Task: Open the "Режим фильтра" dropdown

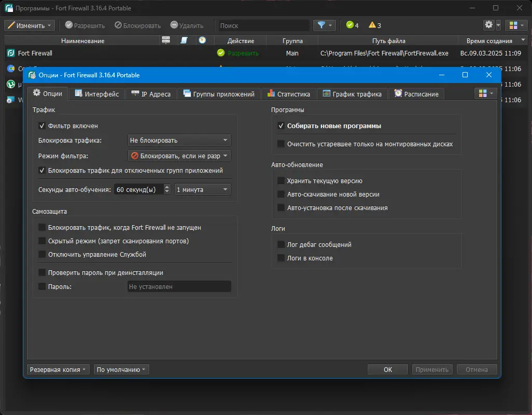Action: point(179,156)
